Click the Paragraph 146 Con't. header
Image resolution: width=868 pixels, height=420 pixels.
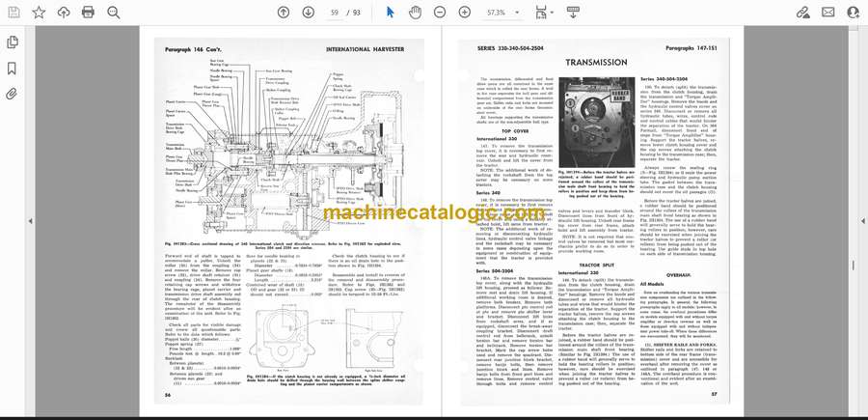point(192,49)
